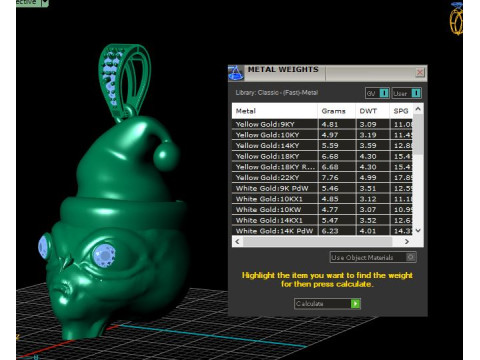480x360 pixels.
Task: Toggle the User library switch
Action: point(407,93)
